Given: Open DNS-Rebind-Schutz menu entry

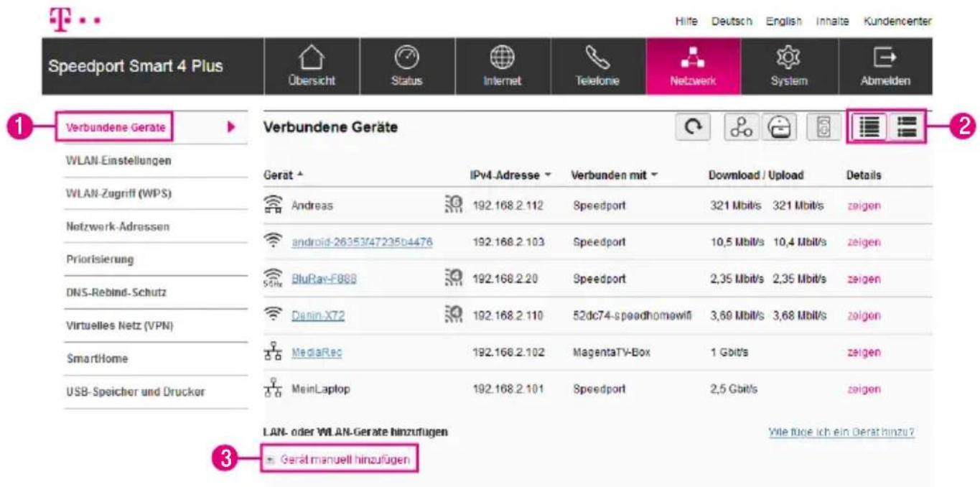Looking at the screenshot, I should point(156,293).
